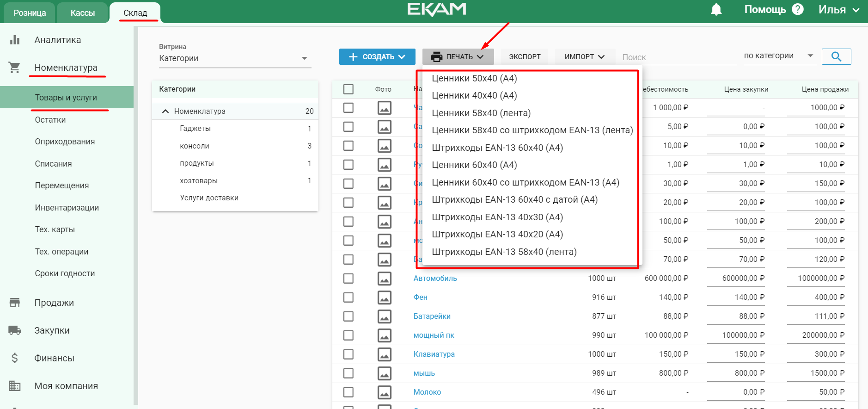Check the Батарейки row checkbox
Viewport: 868px width, 409px height.
(348, 316)
